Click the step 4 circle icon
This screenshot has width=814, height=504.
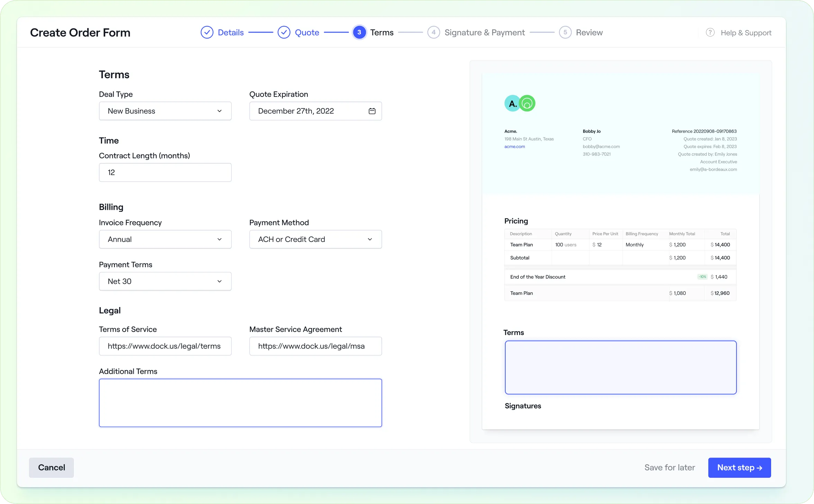point(433,33)
